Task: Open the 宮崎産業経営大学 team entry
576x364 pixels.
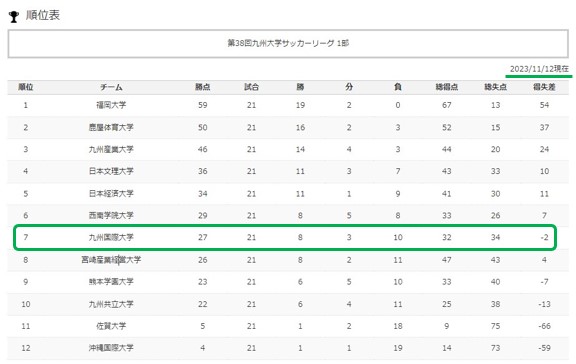Action: tap(111, 260)
